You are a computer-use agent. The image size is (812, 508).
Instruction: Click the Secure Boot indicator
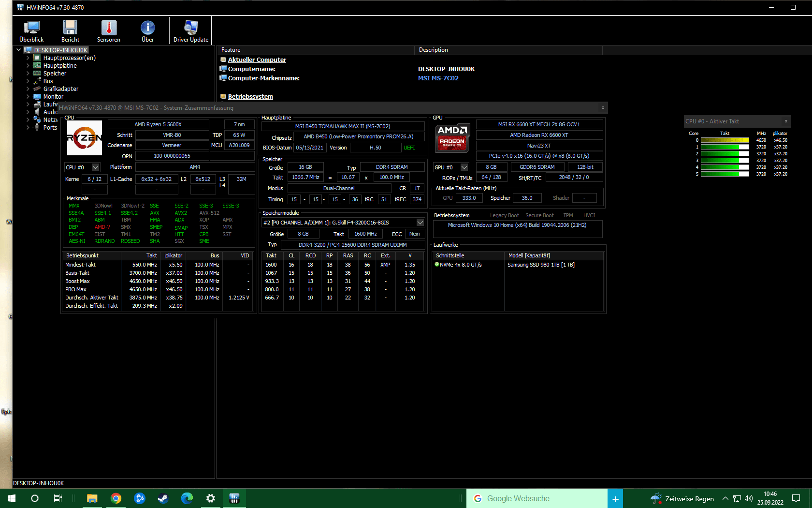click(x=539, y=216)
